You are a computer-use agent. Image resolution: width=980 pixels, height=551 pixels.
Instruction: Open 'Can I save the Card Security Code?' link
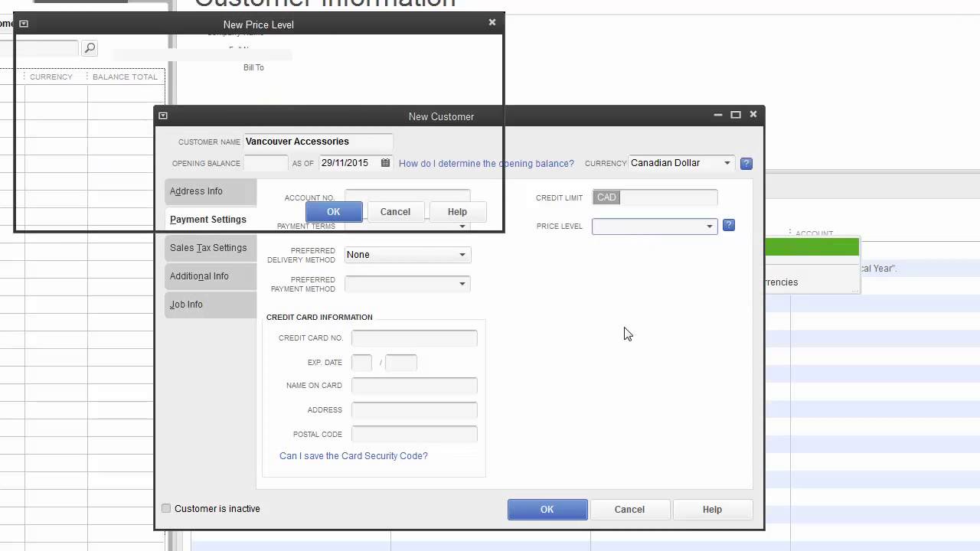[x=354, y=456]
